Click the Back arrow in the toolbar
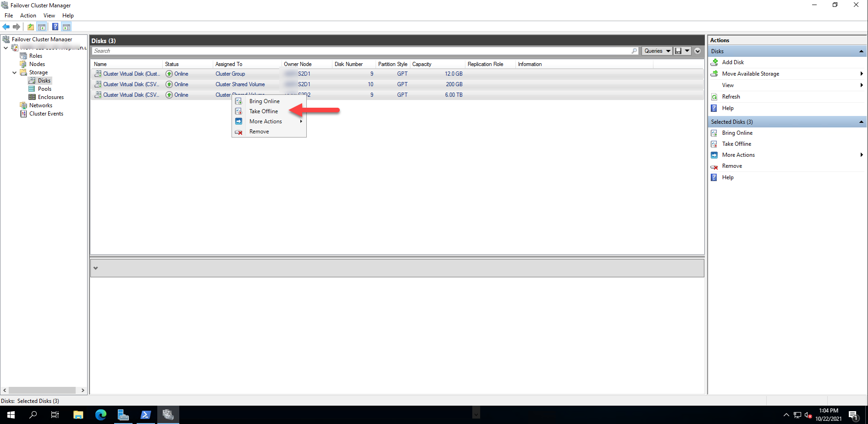The width and height of the screenshot is (868, 424). coord(6,27)
